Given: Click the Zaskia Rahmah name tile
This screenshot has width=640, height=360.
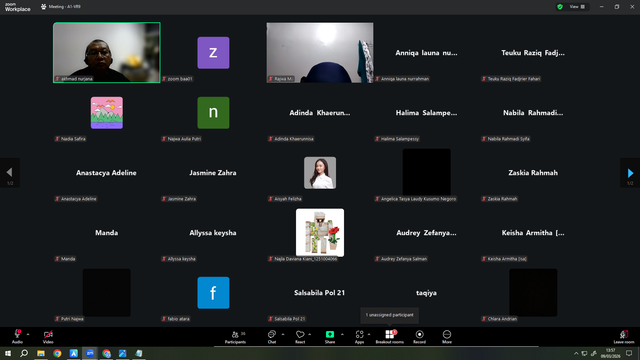Looking at the screenshot, I should (x=533, y=173).
